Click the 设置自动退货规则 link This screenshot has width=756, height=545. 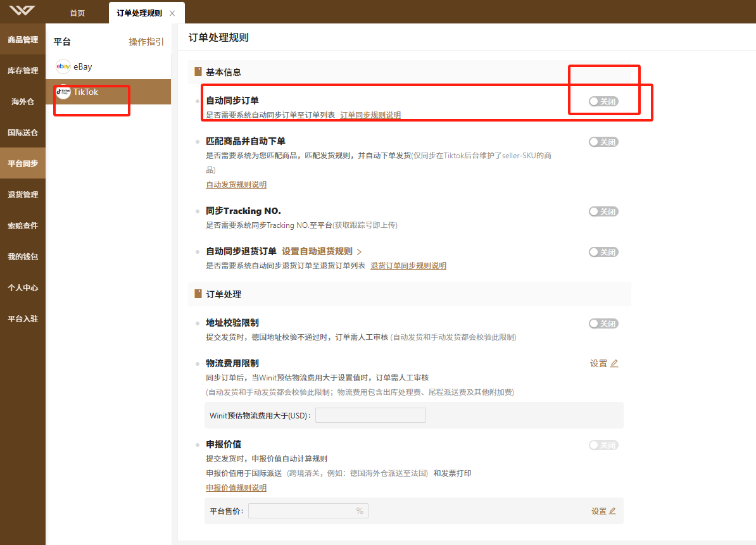coord(317,251)
